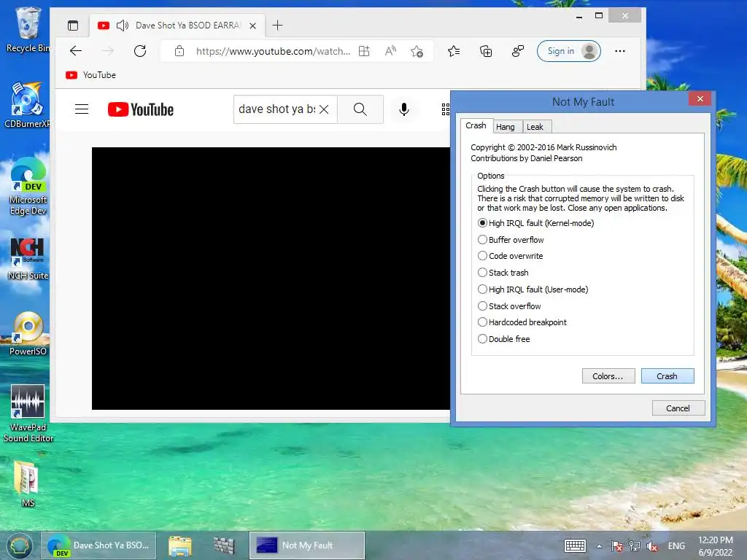Switch to Edge Dev taskbar button
747x560 pixels.
[x=98, y=545]
